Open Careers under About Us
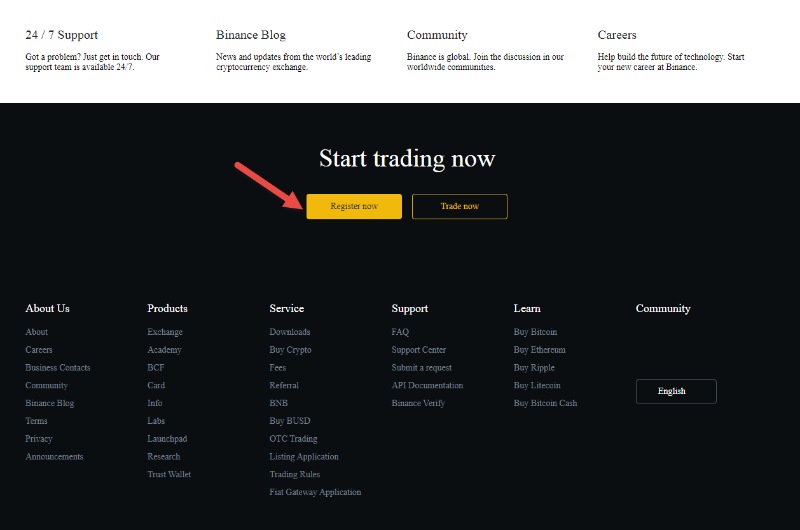Viewport: 800px width, 530px height. tap(39, 350)
